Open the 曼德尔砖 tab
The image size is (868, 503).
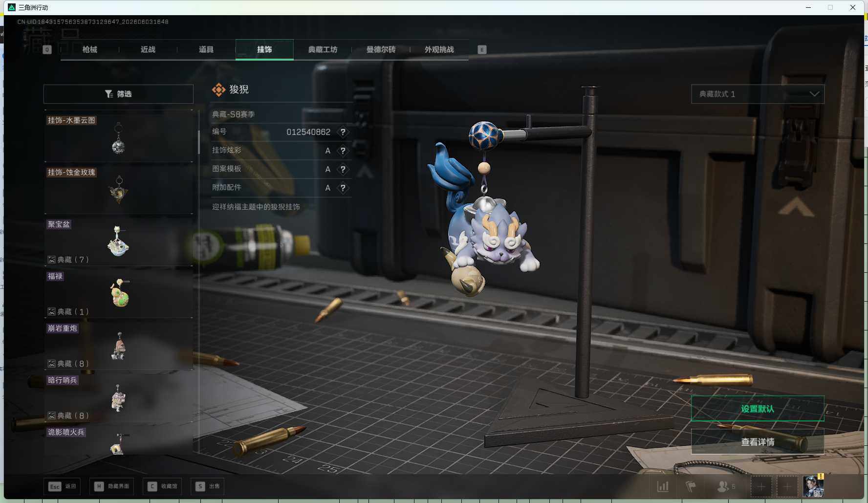tap(381, 49)
